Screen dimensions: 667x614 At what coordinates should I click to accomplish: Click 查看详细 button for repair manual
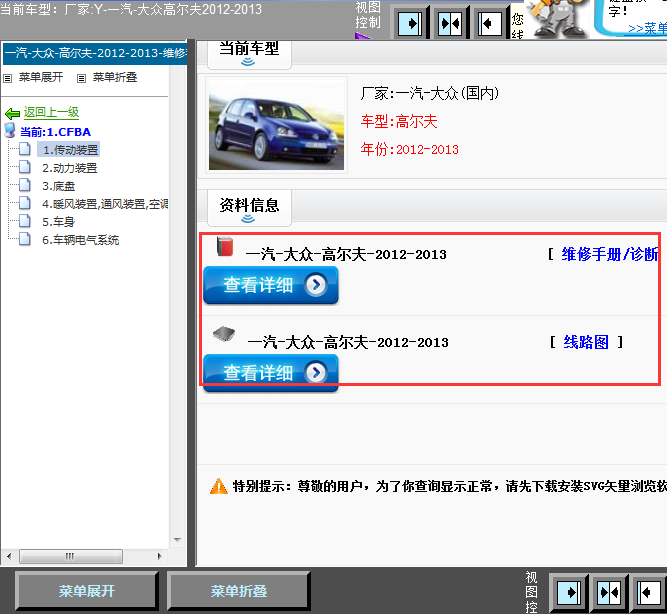271,285
